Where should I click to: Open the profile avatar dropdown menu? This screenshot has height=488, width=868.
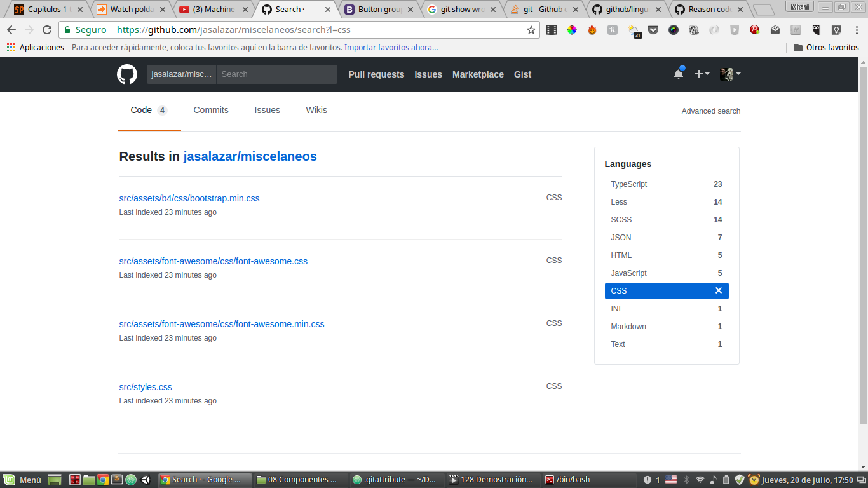(x=728, y=74)
